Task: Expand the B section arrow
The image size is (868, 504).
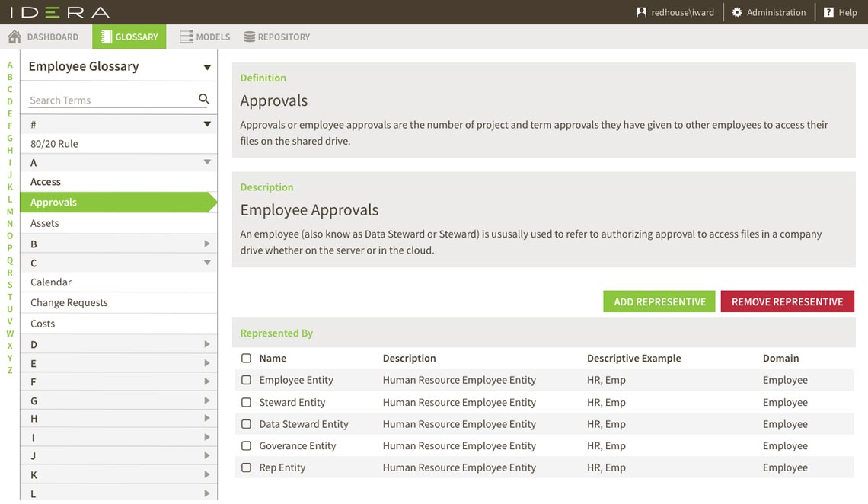Action: (x=207, y=244)
